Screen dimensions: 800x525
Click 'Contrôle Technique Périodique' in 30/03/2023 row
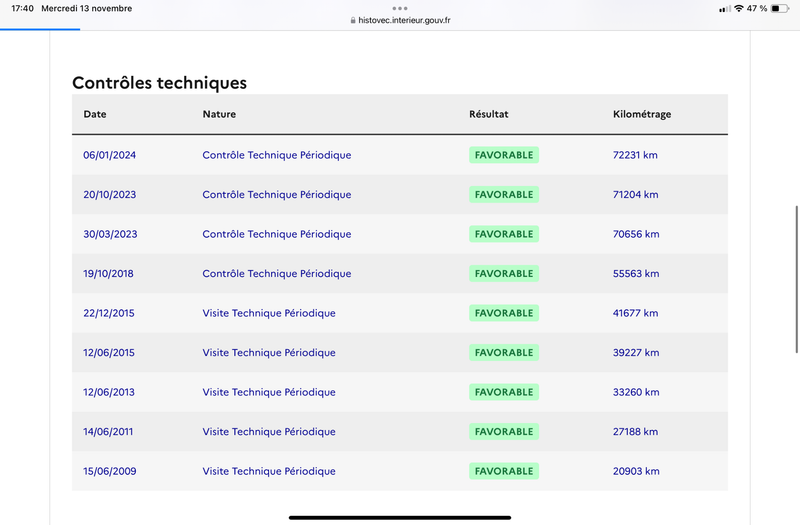(x=277, y=234)
